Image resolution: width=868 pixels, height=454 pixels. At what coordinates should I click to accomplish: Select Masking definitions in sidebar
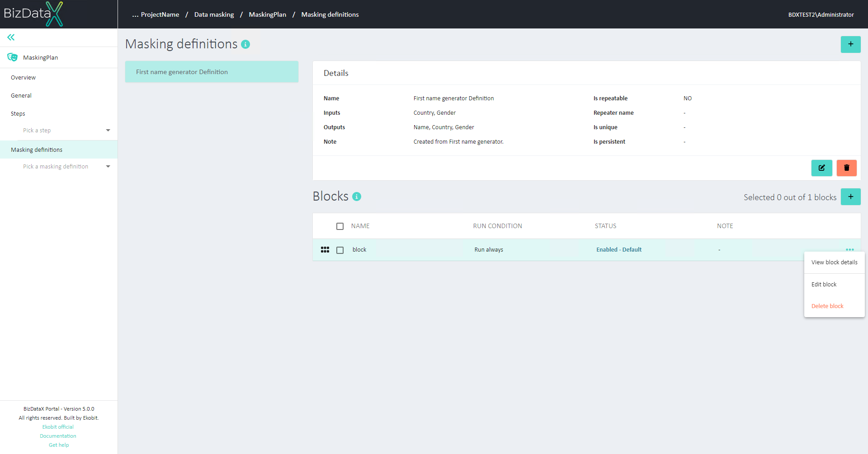tap(59, 150)
